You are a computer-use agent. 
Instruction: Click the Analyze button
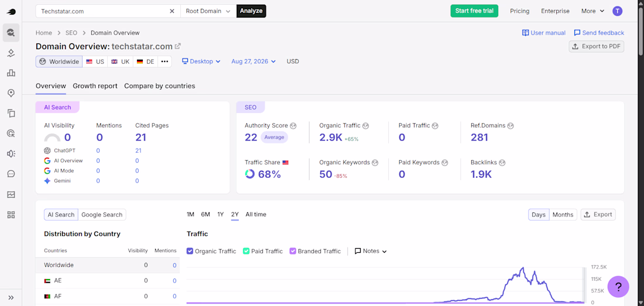click(251, 11)
